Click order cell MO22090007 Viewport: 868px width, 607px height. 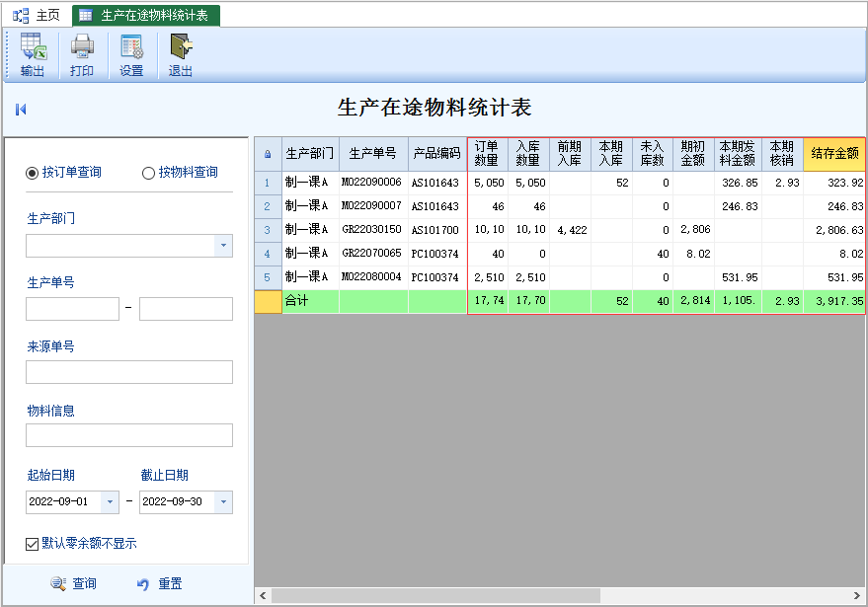pos(371,206)
